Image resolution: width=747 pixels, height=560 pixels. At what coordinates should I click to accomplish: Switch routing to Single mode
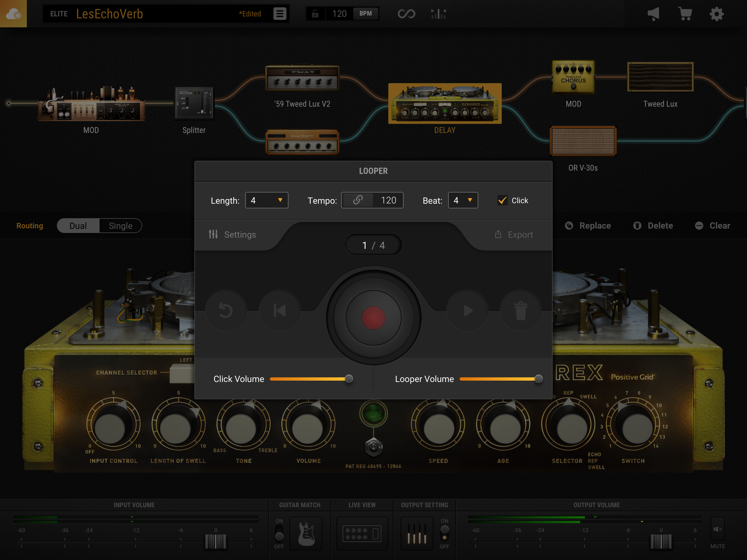click(x=120, y=226)
